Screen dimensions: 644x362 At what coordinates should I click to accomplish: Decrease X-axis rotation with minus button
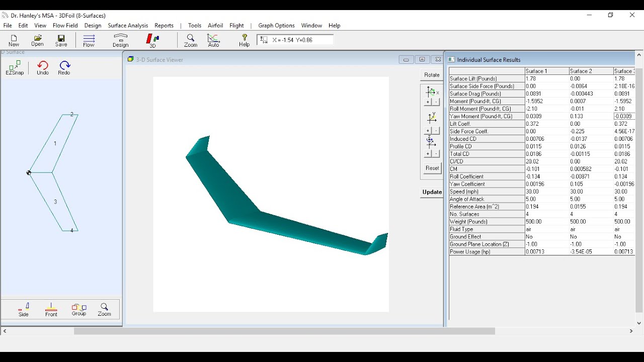point(437,103)
